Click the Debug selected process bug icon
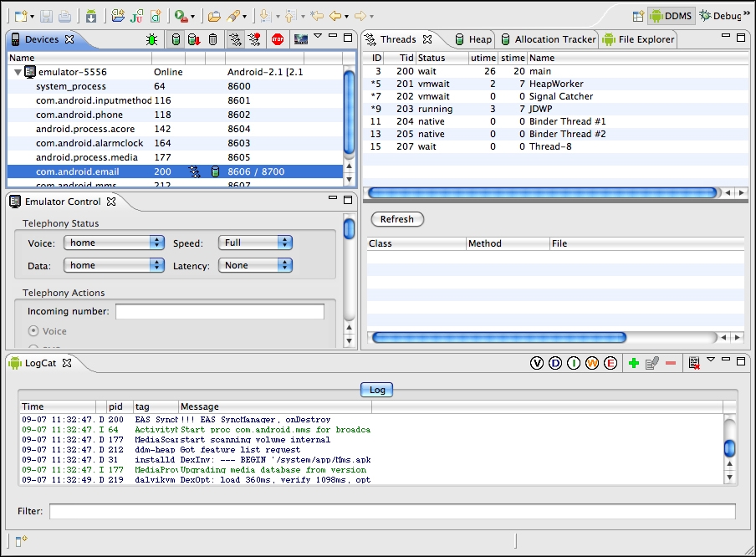 coord(152,39)
